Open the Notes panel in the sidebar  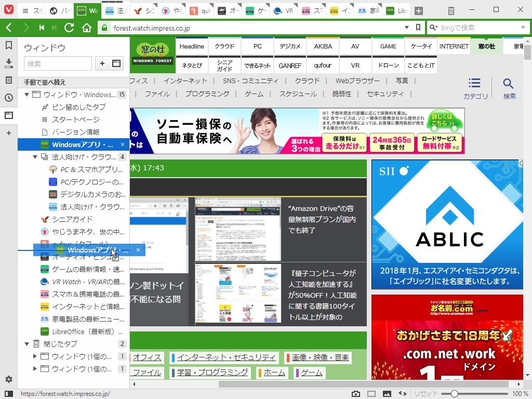[x=8, y=80]
